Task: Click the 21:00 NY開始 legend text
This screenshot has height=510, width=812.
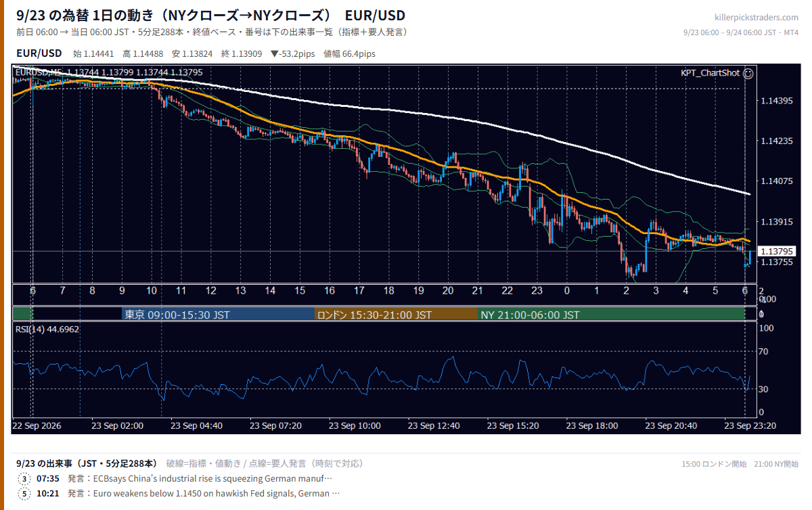Action: (775, 464)
